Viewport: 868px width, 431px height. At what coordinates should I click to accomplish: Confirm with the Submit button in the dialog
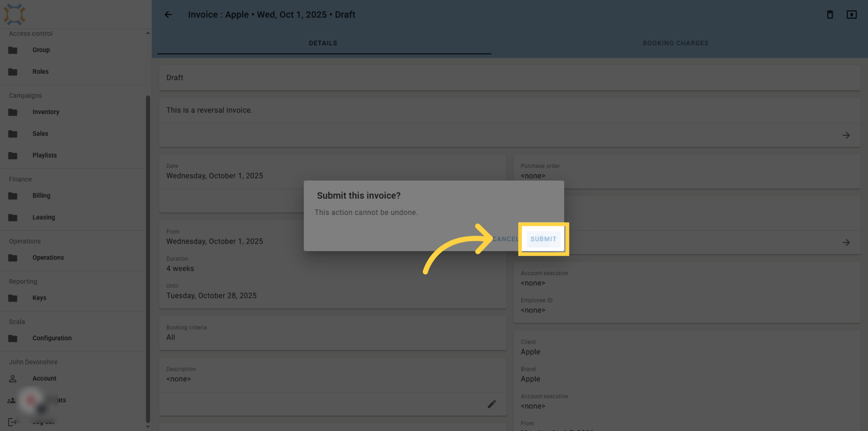point(543,239)
